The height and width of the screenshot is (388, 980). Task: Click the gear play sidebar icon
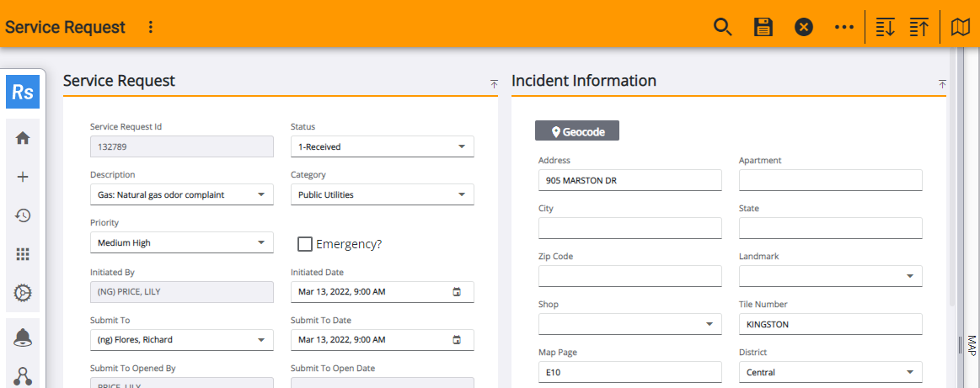(x=23, y=293)
